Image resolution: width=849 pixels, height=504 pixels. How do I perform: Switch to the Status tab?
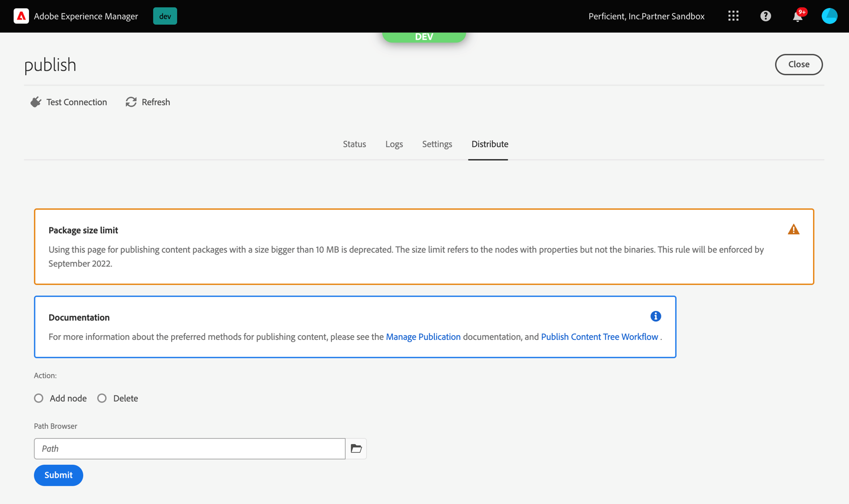pos(354,144)
